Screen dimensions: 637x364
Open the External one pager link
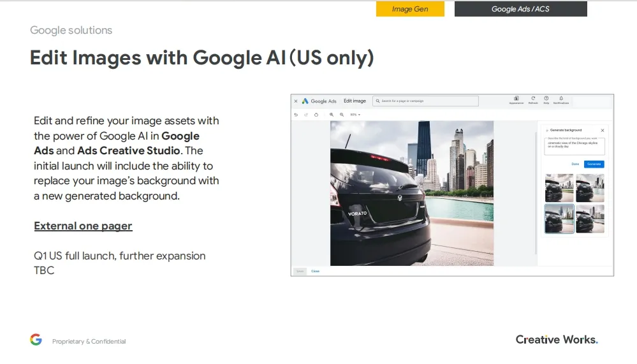[83, 226]
